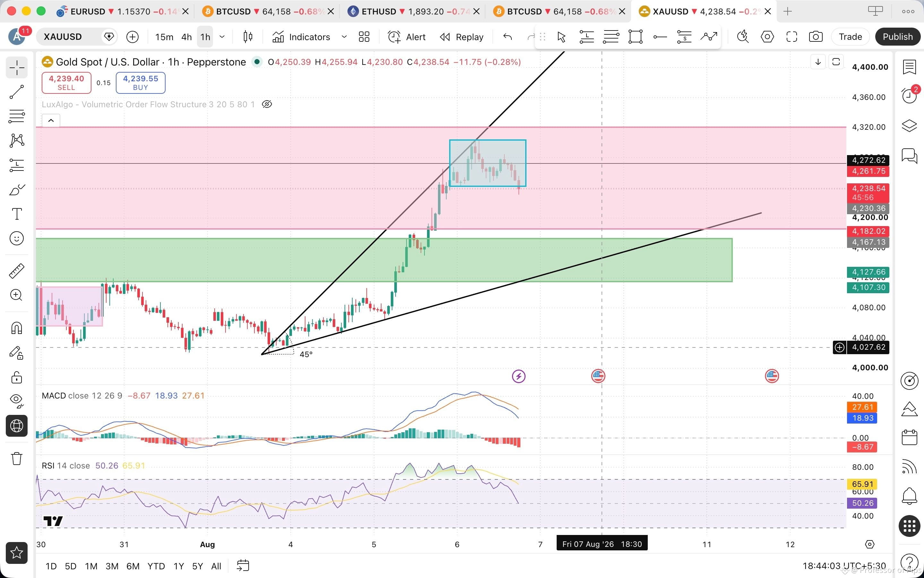Set chart range to YTD
This screenshot has width=924, height=578.
click(156, 566)
